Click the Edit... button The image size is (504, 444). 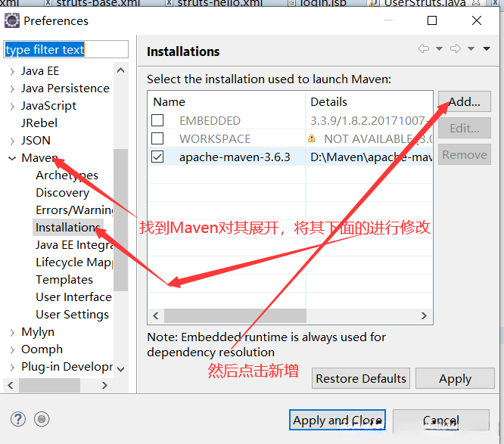465,128
